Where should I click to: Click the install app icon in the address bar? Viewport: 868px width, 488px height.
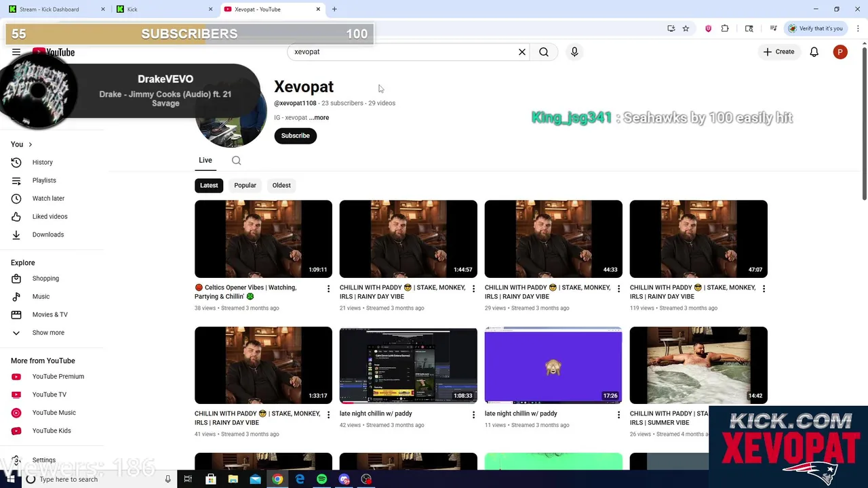click(x=671, y=28)
